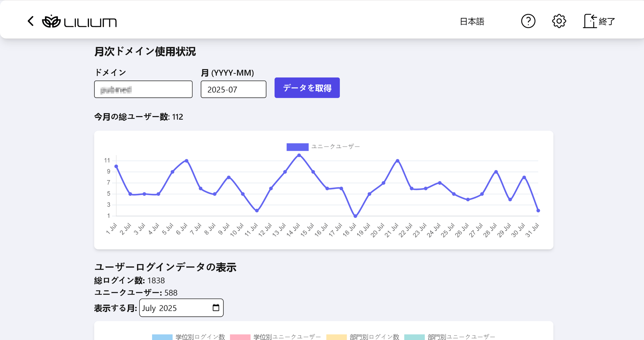Viewport: 644px width, 340px height.
Task: Click the back arrow icon
Action: point(31,21)
